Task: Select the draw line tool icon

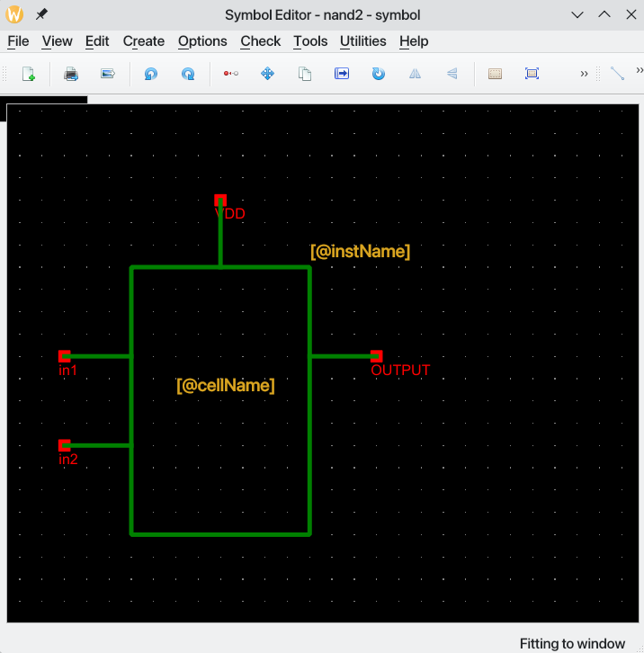Action: (x=617, y=74)
